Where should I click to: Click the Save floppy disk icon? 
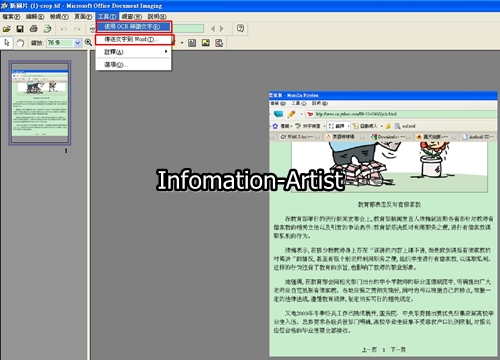tap(20, 29)
